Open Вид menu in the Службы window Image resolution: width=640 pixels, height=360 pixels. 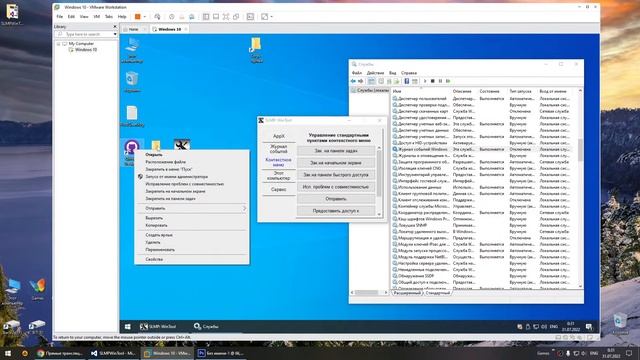coord(393,73)
